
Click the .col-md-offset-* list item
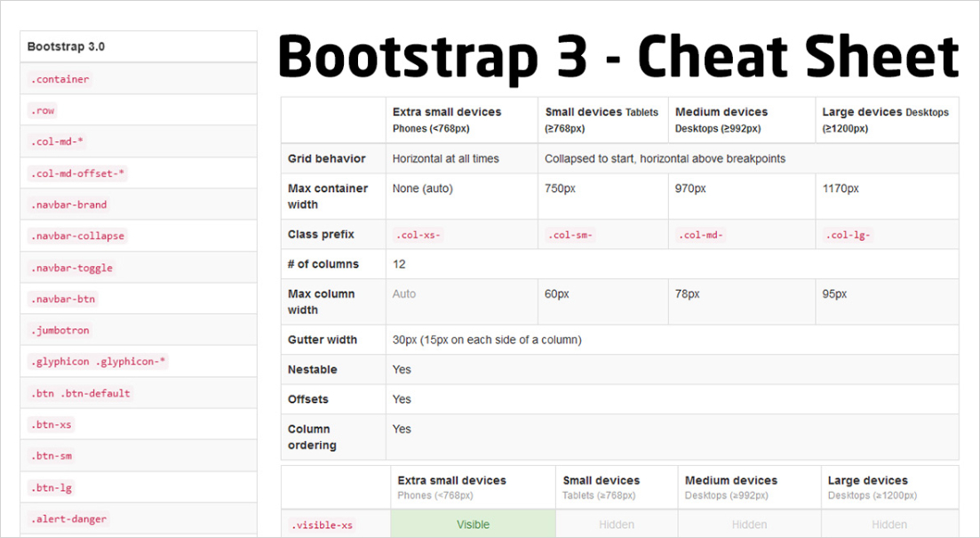point(77,173)
